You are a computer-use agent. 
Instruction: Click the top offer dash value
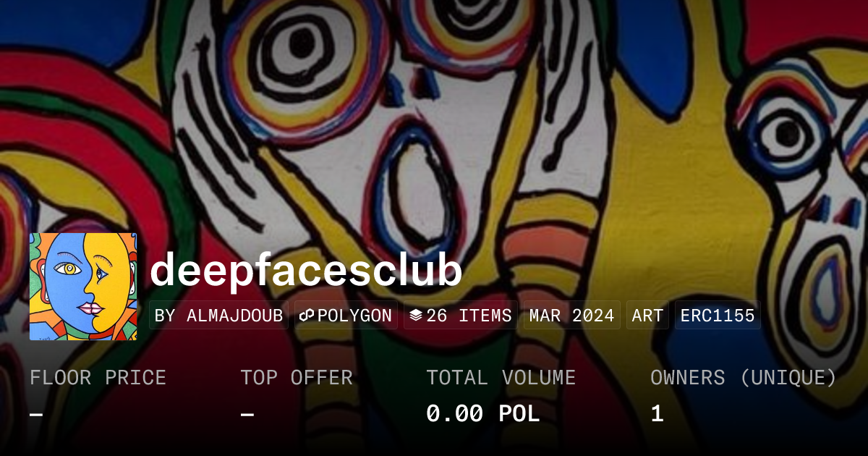(x=247, y=414)
